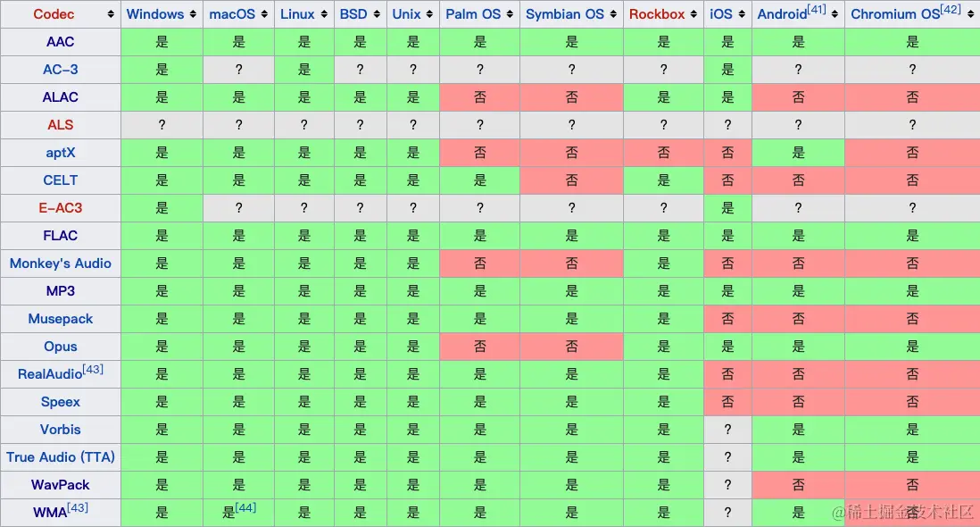Viewport: 980px width, 527px height.
Task: Open the WavPack codec link
Action: 60,484
